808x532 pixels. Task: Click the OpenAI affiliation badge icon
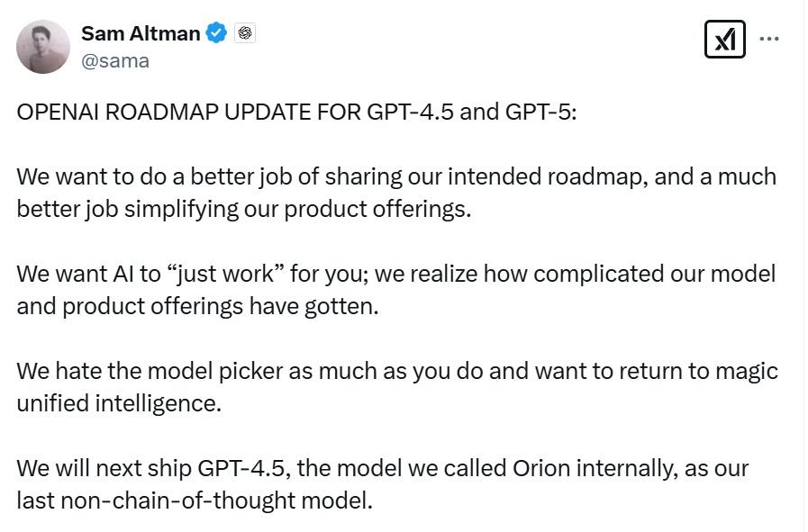coord(245,33)
